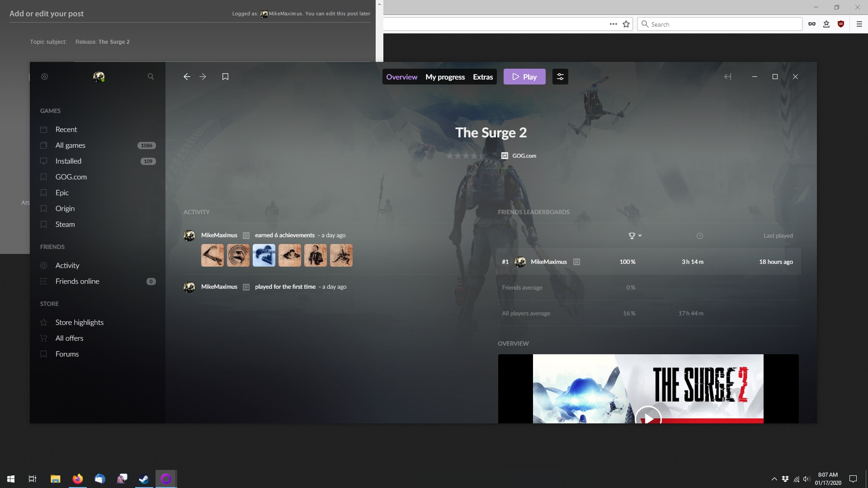Sort leaderboard by Last played

(778, 236)
